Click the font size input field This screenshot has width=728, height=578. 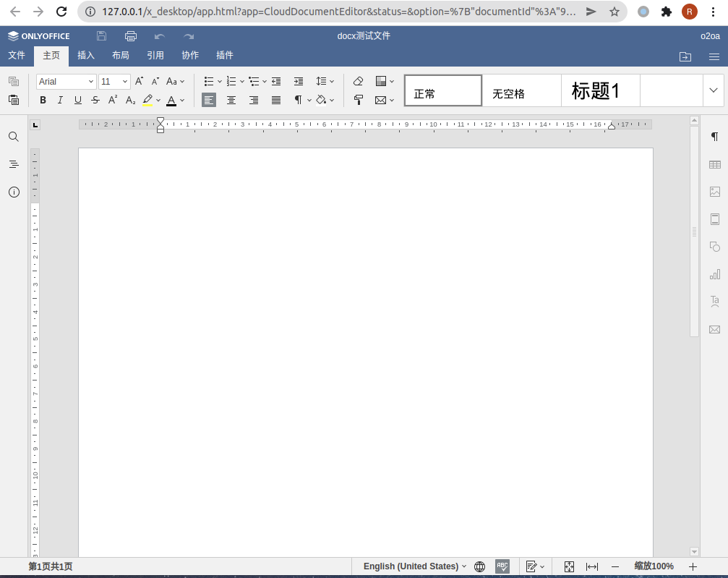point(109,82)
